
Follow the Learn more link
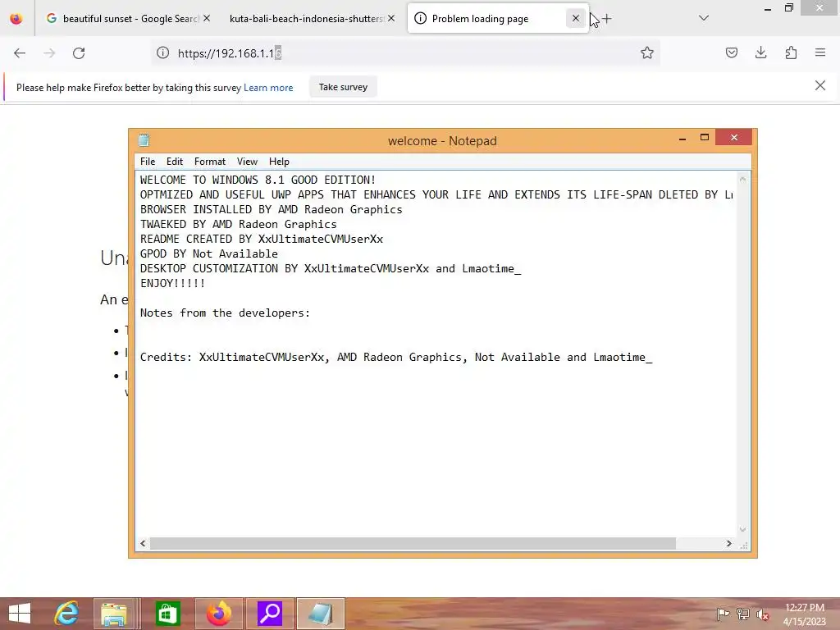click(268, 88)
